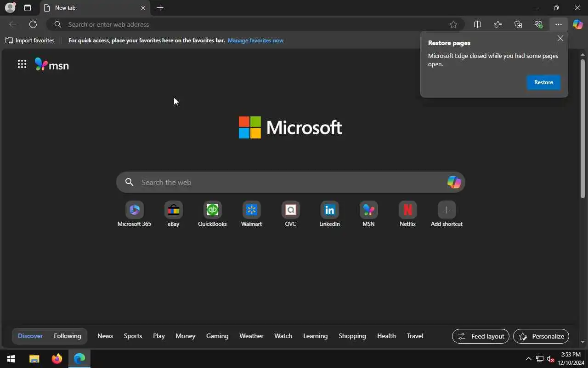
Task: Open the eBay shortcut
Action: [x=173, y=214]
